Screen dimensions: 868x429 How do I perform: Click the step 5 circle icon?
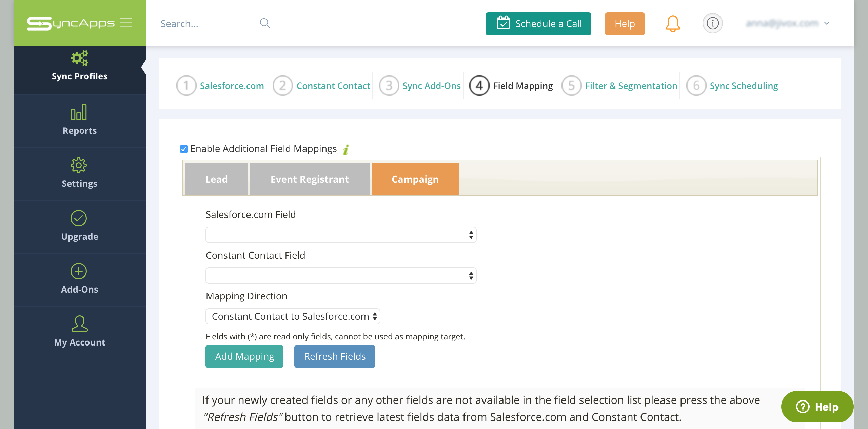click(x=571, y=86)
